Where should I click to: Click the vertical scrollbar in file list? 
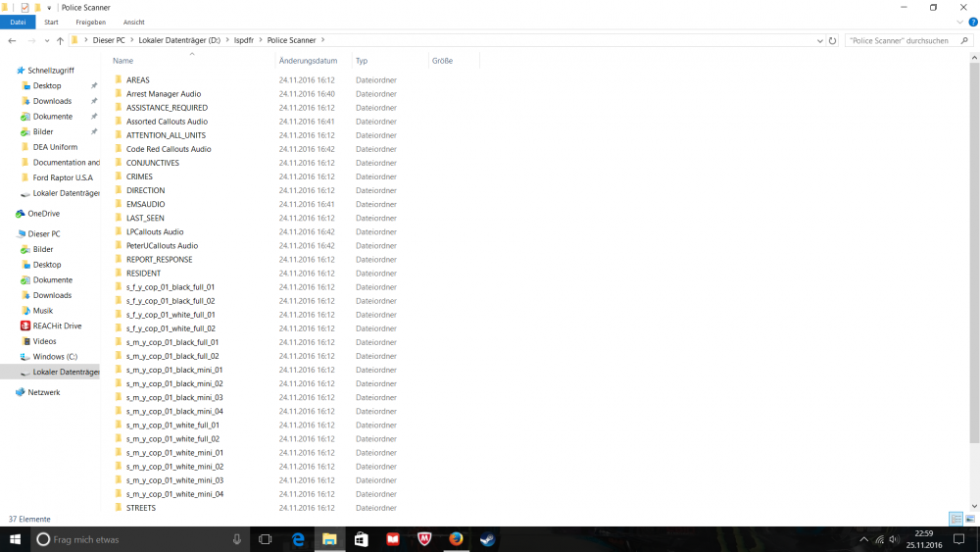974,253
